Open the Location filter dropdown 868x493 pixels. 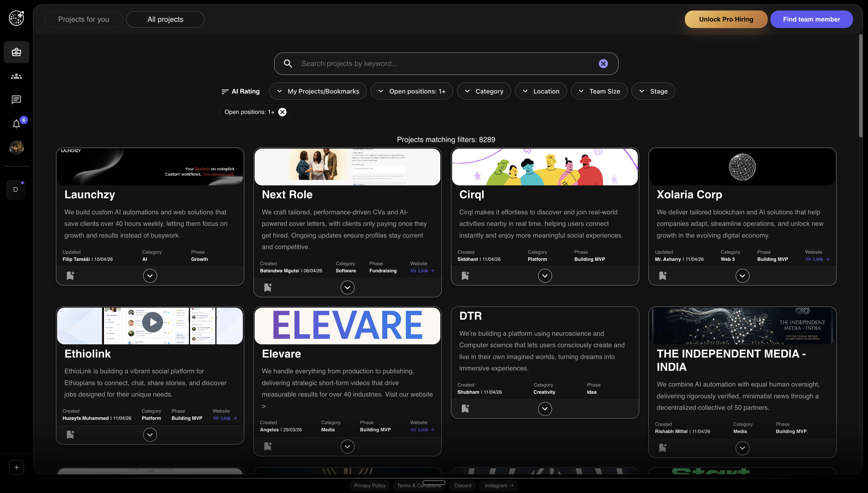pyautogui.click(x=541, y=91)
